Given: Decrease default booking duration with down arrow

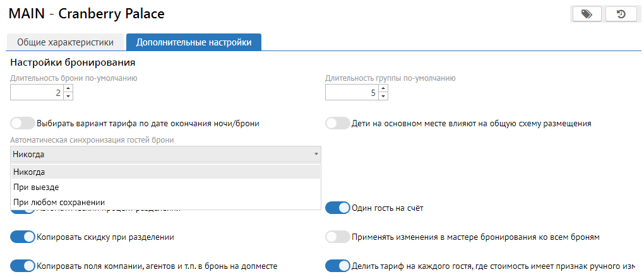Looking at the screenshot, I should click(x=68, y=97).
